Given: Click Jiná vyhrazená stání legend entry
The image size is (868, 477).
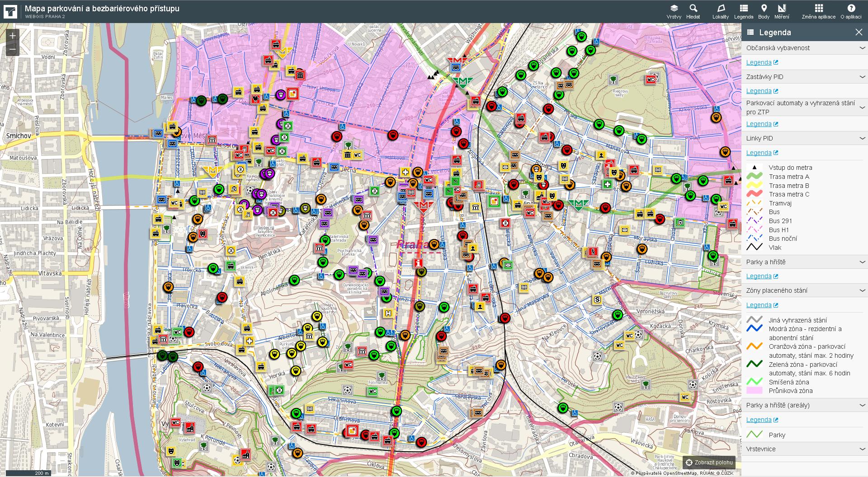Looking at the screenshot, I should click(x=798, y=320).
